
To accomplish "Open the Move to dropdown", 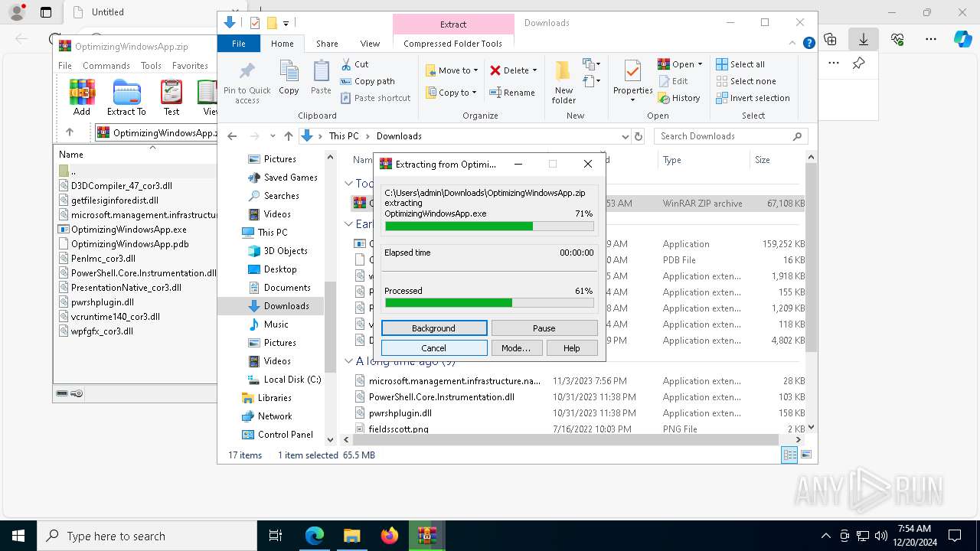I will (x=452, y=70).
